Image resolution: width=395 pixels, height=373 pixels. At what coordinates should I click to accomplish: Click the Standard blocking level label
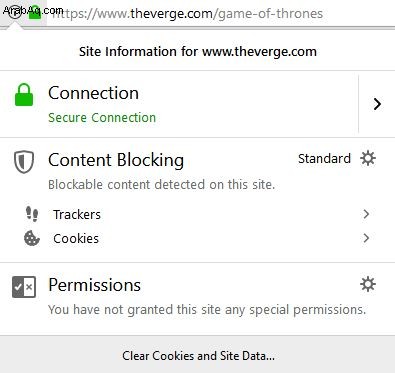point(324,159)
